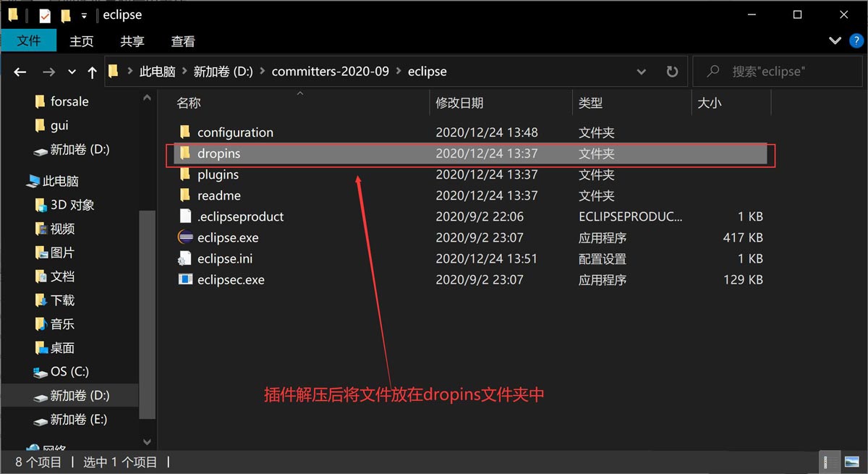The height and width of the screenshot is (474, 868).
Task: Expand chevron after committers-2020-09 breadcrumb
Action: click(x=399, y=72)
